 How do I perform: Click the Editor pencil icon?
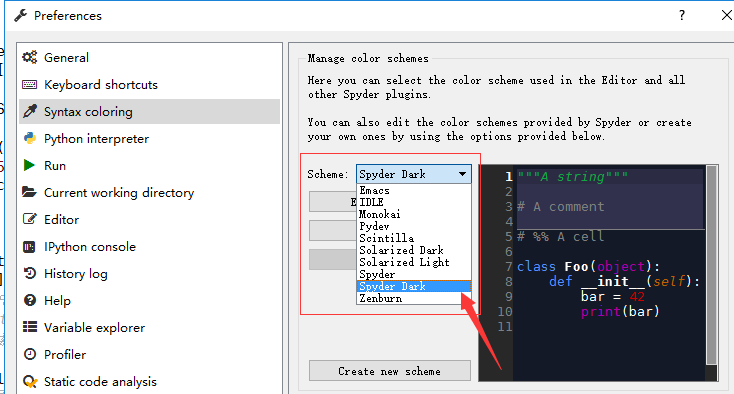point(29,219)
